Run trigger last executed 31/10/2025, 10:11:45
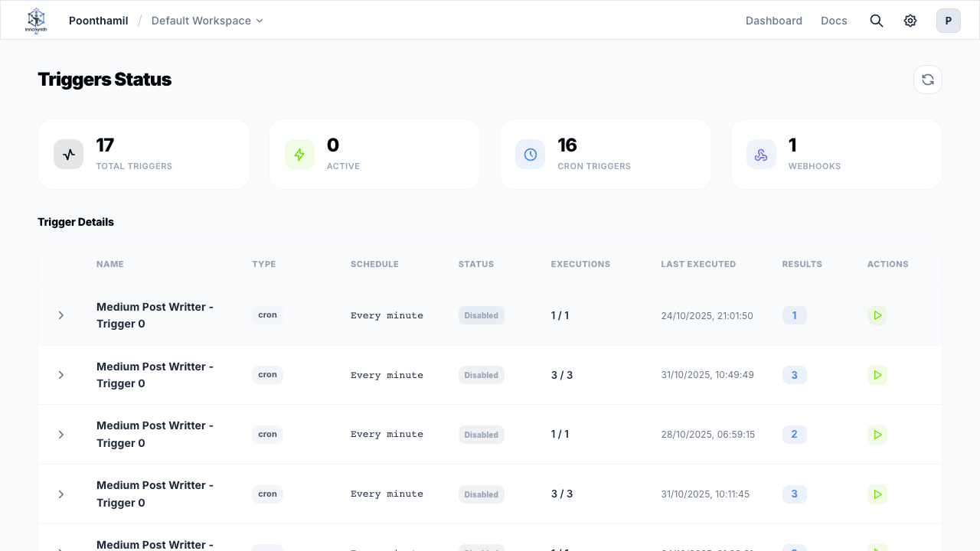 pyautogui.click(x=877, y=494)
